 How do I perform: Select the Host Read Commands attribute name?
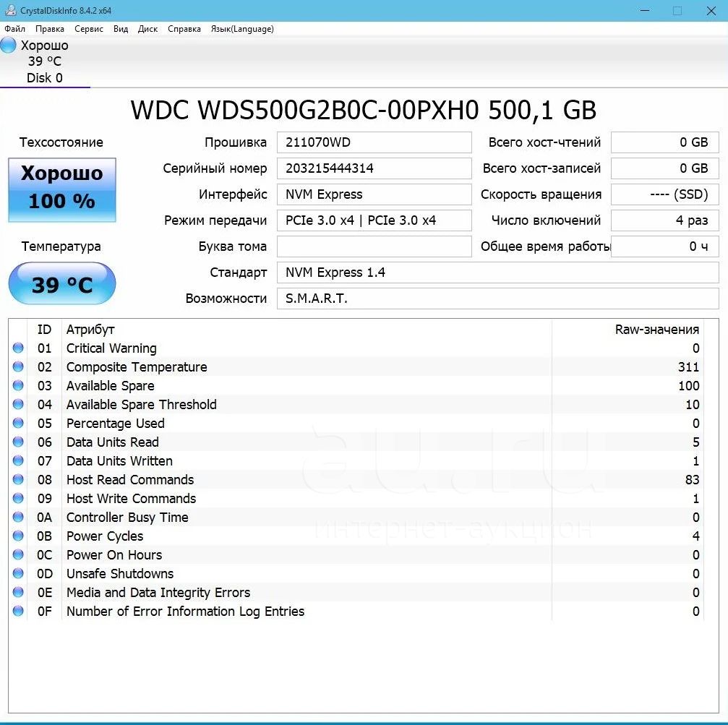130,480
